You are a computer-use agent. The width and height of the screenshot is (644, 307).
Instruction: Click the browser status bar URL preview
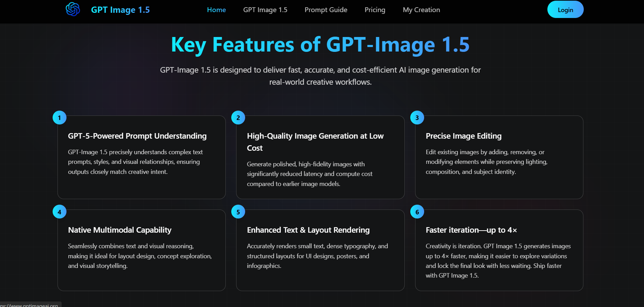(x=30, y=305)
